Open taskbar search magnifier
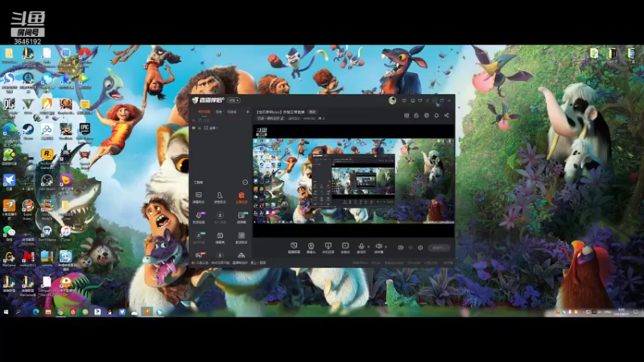Image resolution: width=644 pixels, height=362 pixels. tap(19, 312)
